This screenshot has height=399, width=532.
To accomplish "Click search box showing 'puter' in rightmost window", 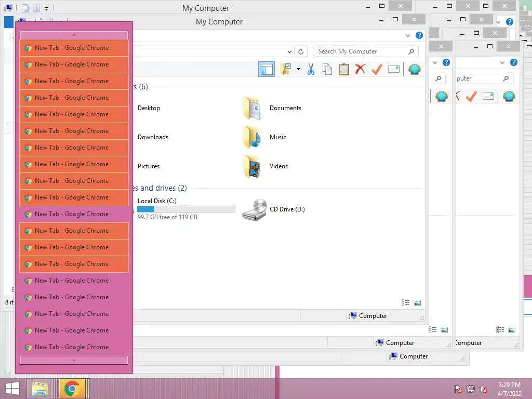I will point(485,78).
